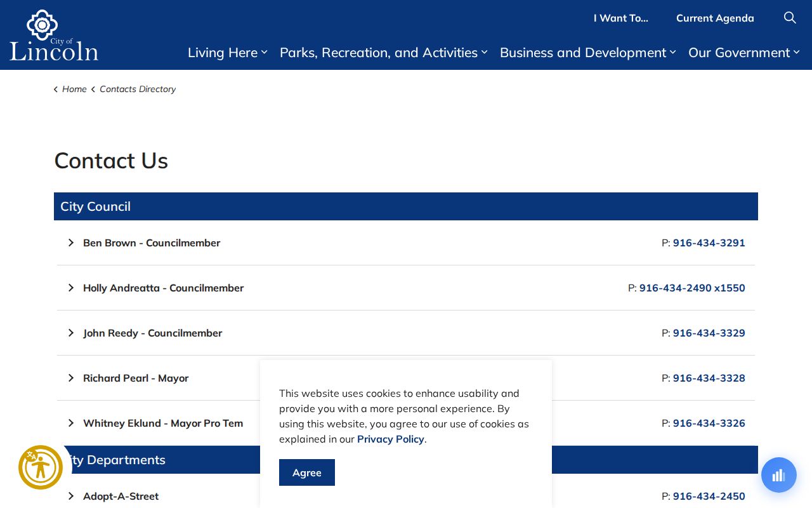The width and height of the screenshot is (812, 508).
Task: Click back chevron beside Home breadcrumb
Action: [56, 90]
